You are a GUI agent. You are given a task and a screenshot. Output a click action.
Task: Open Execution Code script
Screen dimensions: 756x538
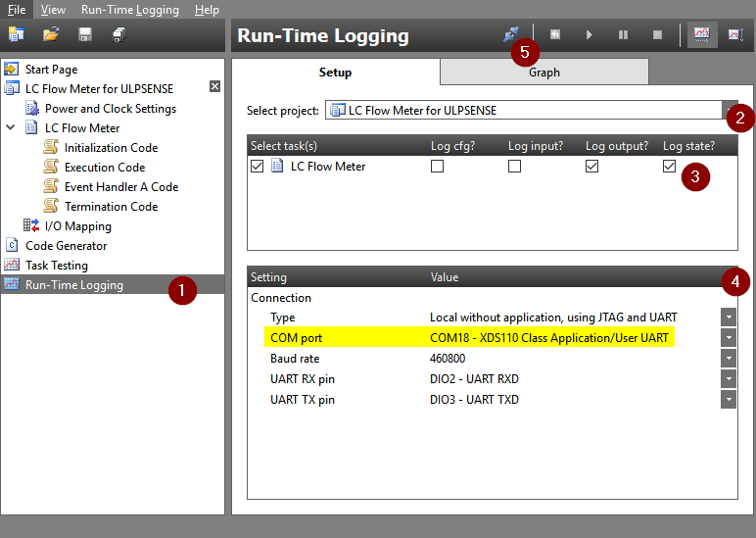click(105, 168)
